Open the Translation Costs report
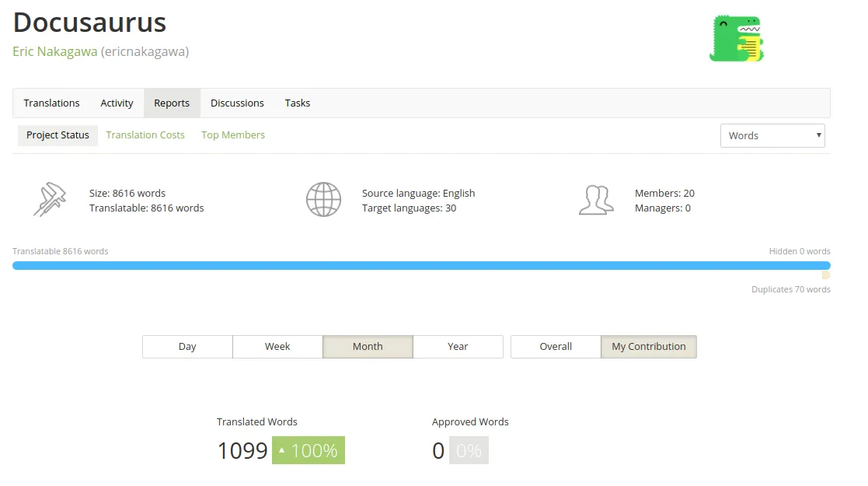 145,135
